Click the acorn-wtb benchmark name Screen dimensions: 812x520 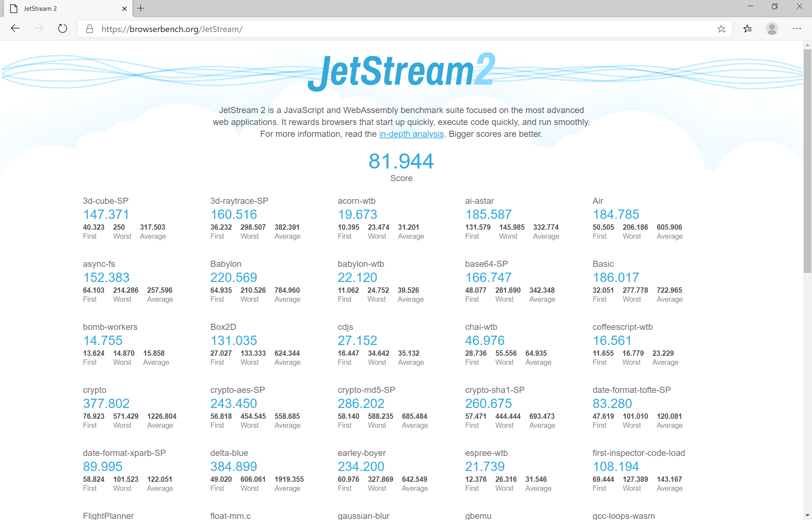tap(356, 201)
